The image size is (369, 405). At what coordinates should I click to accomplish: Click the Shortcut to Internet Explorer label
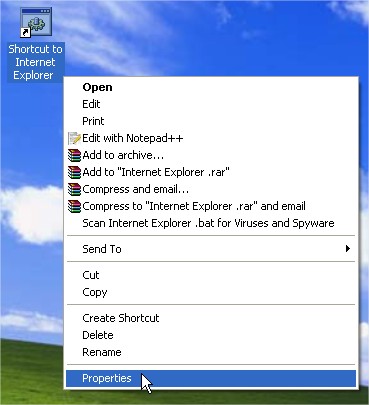click(35, 62)
